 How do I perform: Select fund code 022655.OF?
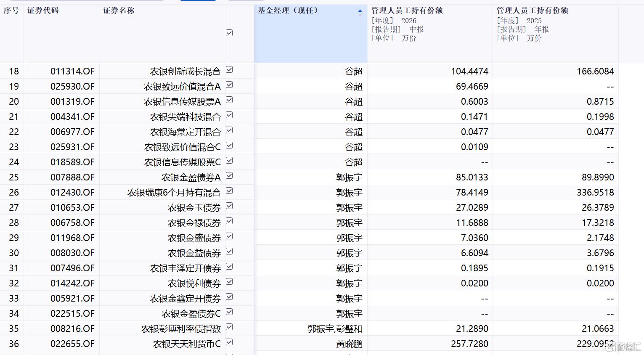tap(72, 344)
